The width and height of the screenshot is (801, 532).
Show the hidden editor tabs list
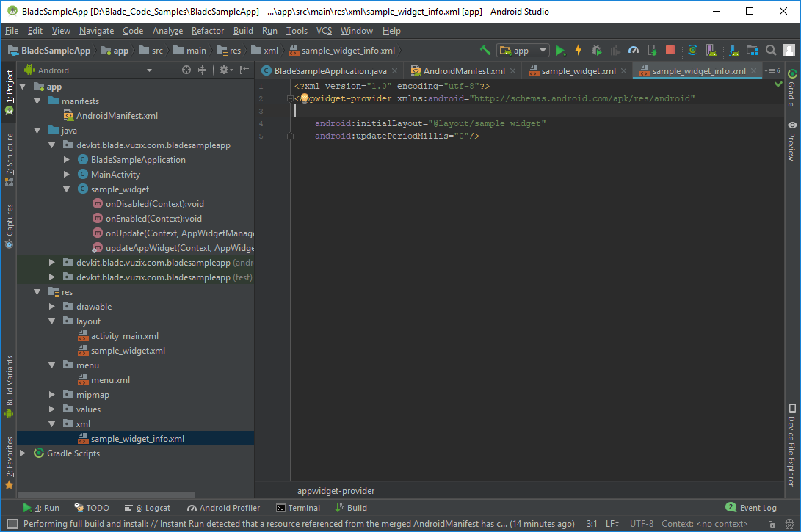(772, 70)
